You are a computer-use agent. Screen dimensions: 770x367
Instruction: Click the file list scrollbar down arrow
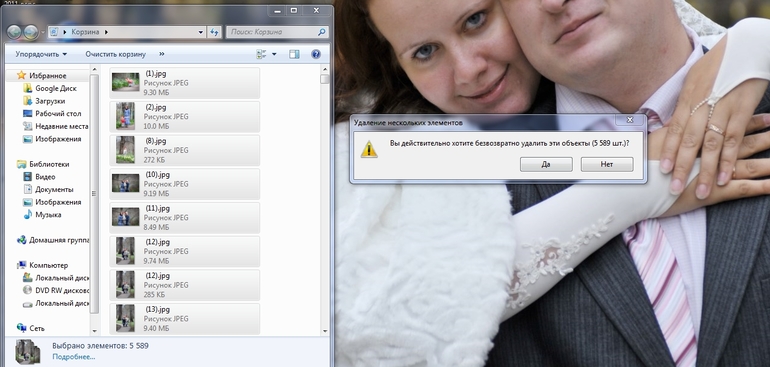click(x=324, y=332)
